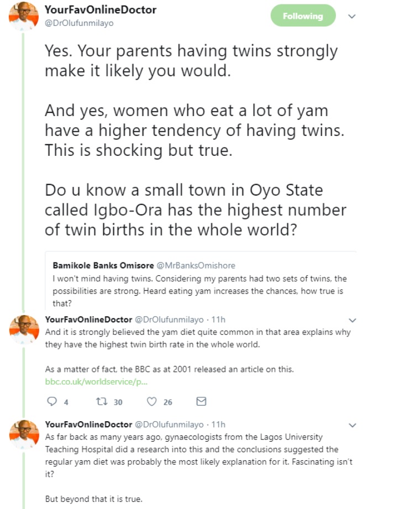Toggle the green Following button

point(303,16)
